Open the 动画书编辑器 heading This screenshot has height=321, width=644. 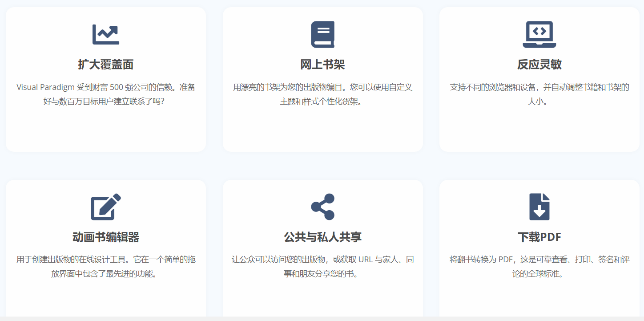click(x=105, y=237)
